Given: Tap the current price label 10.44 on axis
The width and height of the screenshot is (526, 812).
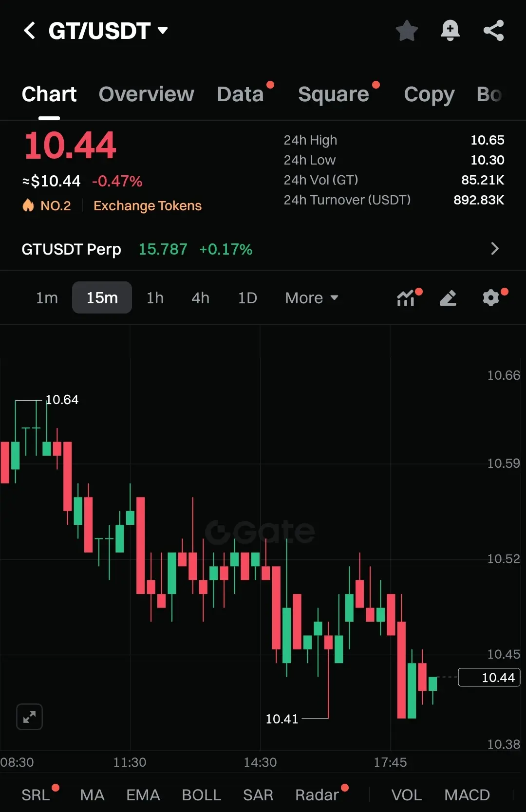Looking at the screenshot, I should tap(489, 677).
